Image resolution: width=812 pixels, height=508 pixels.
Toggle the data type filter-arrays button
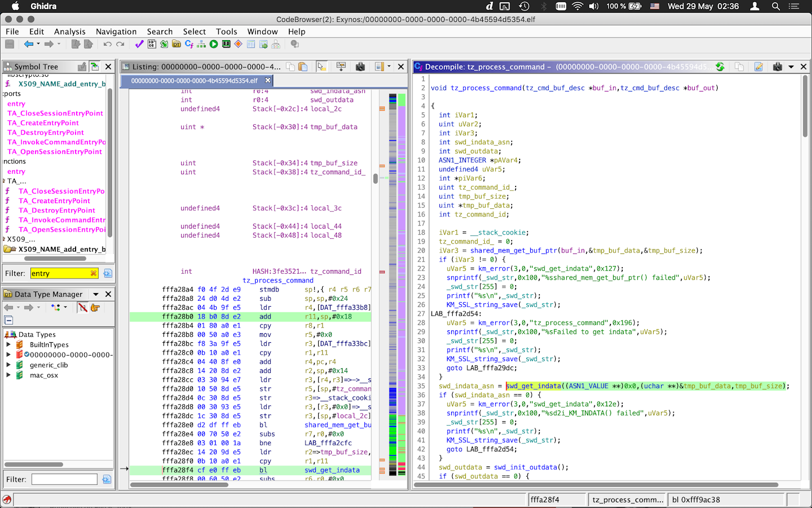(82, 307)
